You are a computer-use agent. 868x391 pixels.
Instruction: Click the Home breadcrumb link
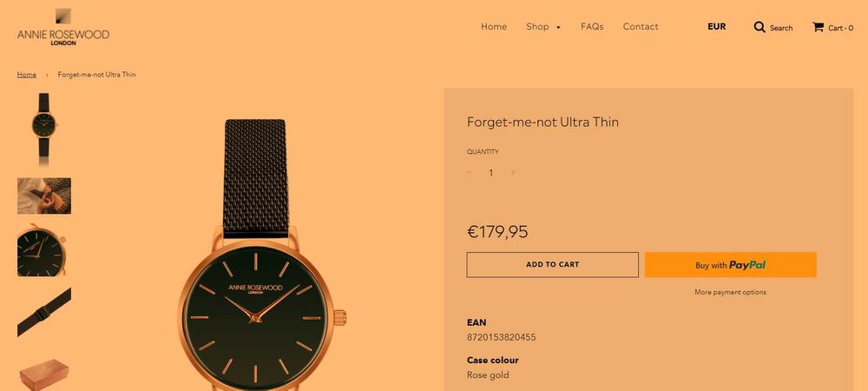coord(27,74)
